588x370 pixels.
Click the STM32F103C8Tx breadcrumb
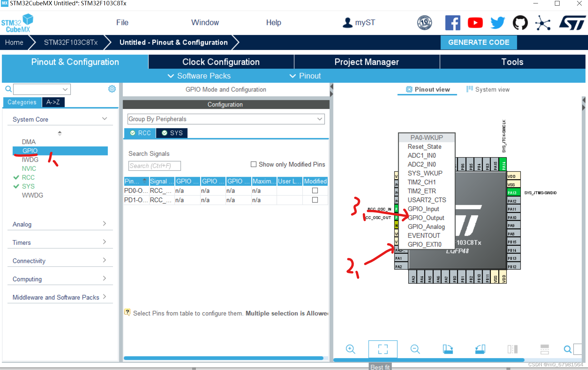(x=71, y=42)
